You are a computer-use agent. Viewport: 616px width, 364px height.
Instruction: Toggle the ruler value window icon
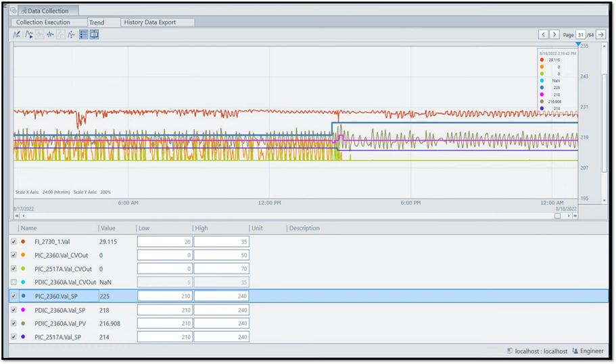pos(94,34)
